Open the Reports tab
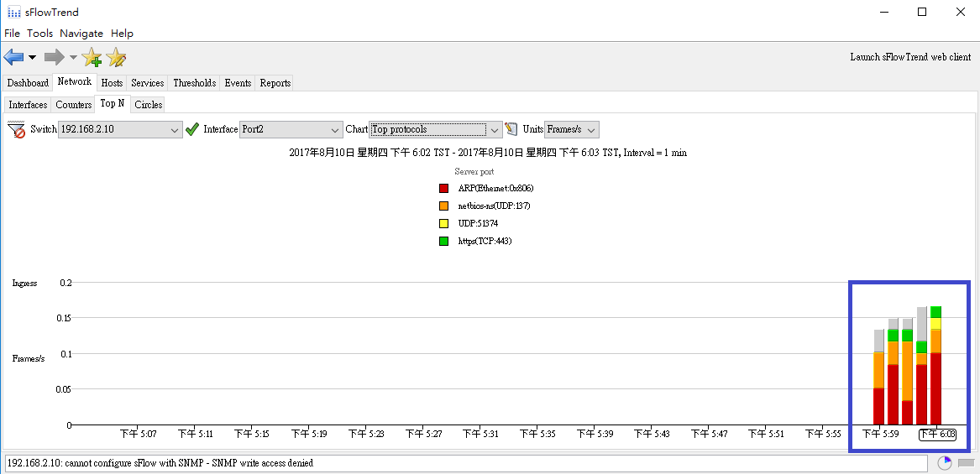 tap(275, 83)
